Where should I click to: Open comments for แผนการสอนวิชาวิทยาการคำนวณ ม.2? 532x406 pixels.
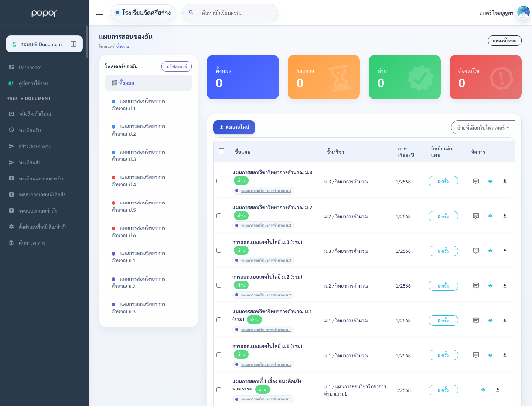476,216
